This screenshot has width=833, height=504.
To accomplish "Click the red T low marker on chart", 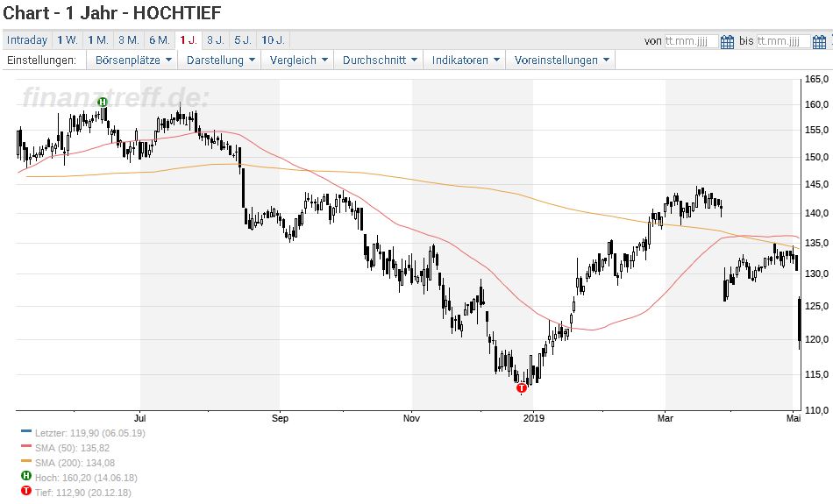I will click(x=521, y=387).
